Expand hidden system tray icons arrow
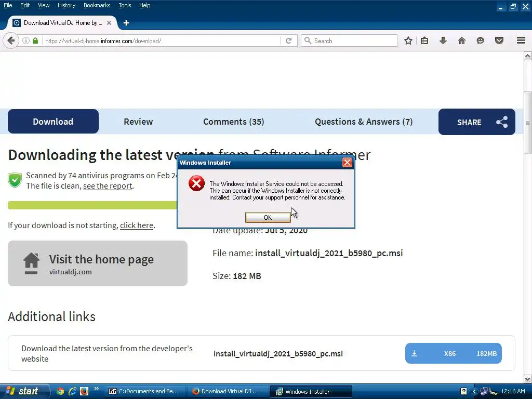The height and width of the screenshot is (399, 532). 474,392
